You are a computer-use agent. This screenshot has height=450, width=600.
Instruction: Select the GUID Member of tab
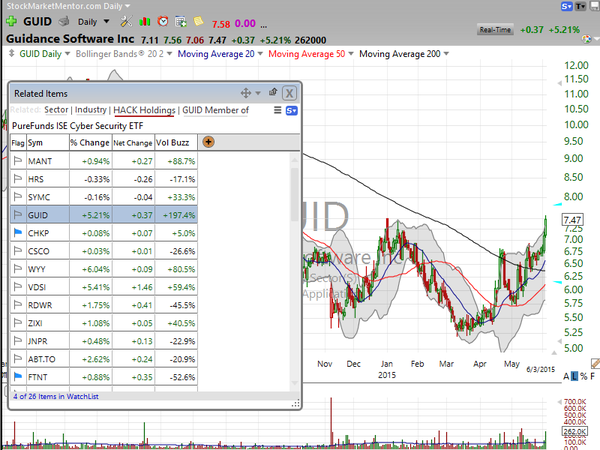[215, 110]
